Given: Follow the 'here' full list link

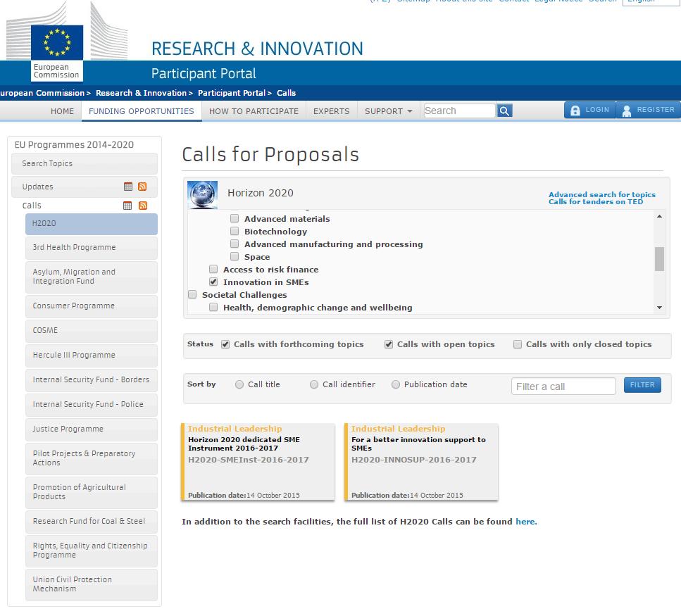Looking at the screenshot, I should (x=526, y=522).
